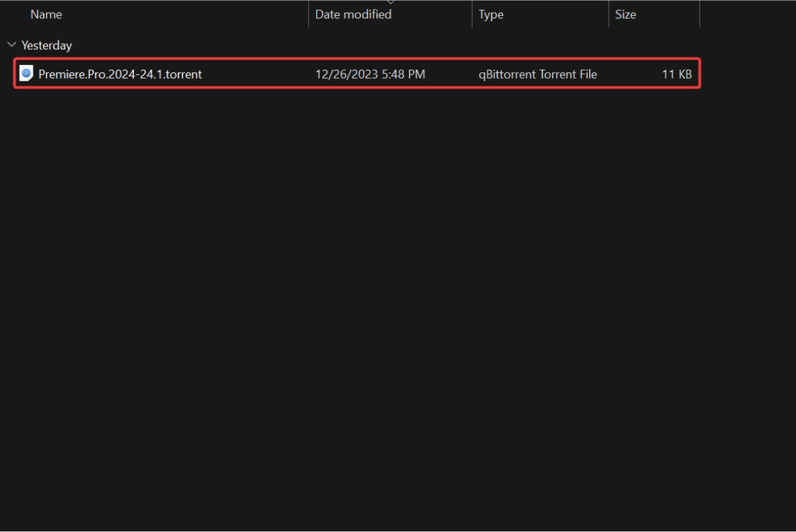Select the Premiere.Pro.2024-24.1.torrent file name
Image resolution: width=796 pixels, height=532 pixels.
pos(120,74)
